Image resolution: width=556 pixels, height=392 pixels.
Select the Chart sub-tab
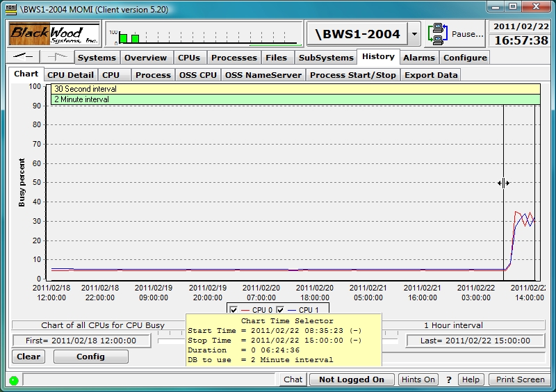click(x=26, y=74)
